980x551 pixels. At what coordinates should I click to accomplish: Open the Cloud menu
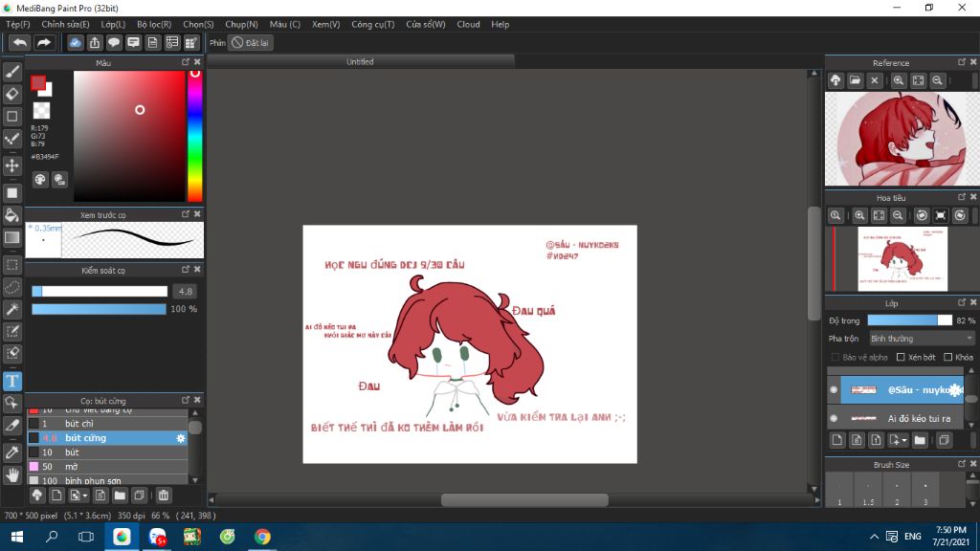pos(468,24)
